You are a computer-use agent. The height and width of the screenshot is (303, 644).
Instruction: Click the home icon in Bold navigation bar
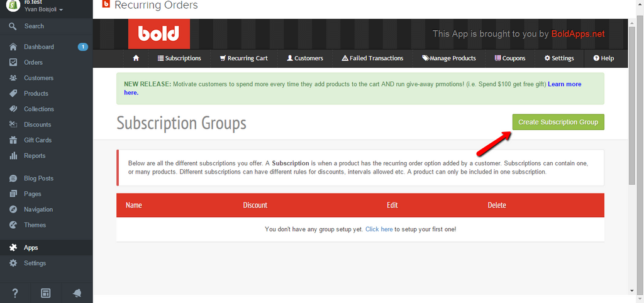136,58
